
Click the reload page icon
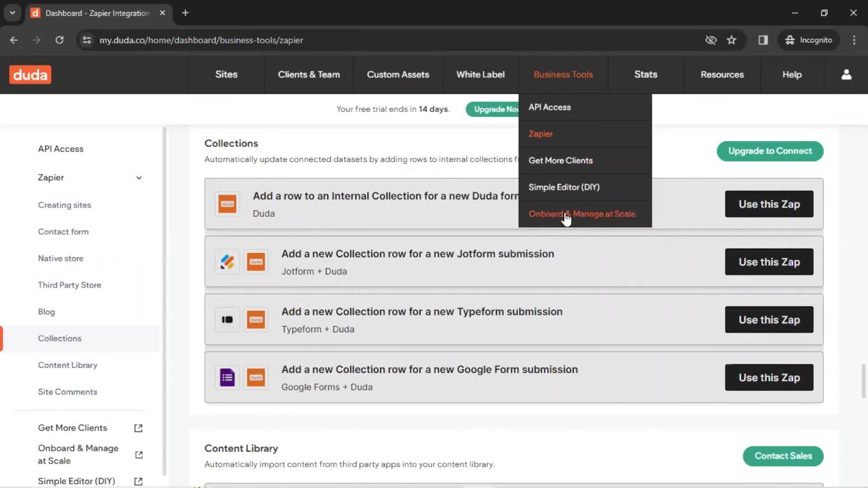(59, 40)
